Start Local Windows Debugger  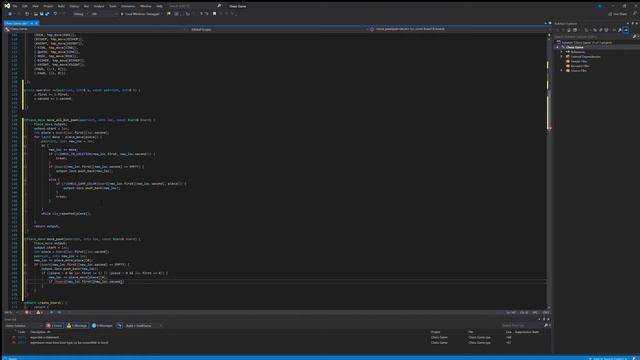pos(140,14)
